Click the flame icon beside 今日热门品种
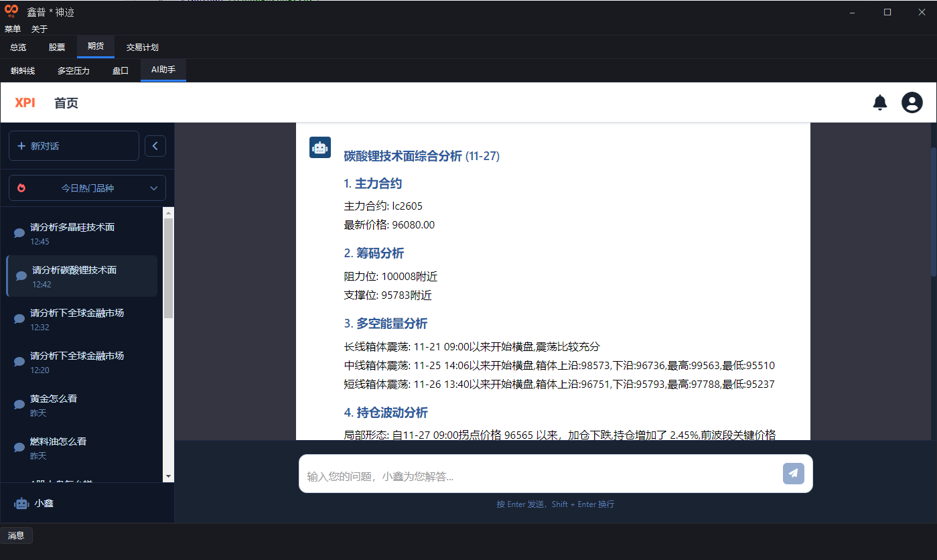Image resolution: width=937 pixels, height=560 pixels. pos(20,188)
